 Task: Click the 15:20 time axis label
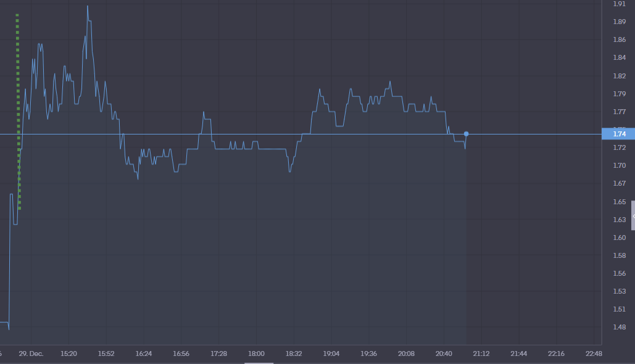click(69, 354)
